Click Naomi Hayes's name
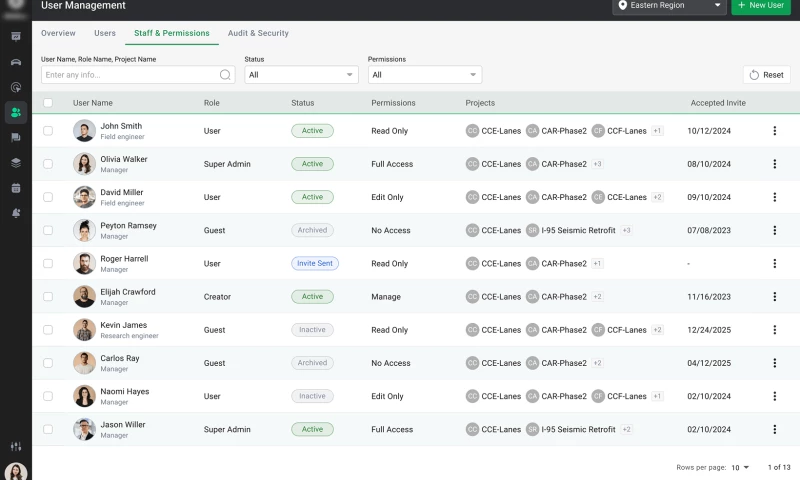This screenshot has width=800, height=480. click(124, 391)
